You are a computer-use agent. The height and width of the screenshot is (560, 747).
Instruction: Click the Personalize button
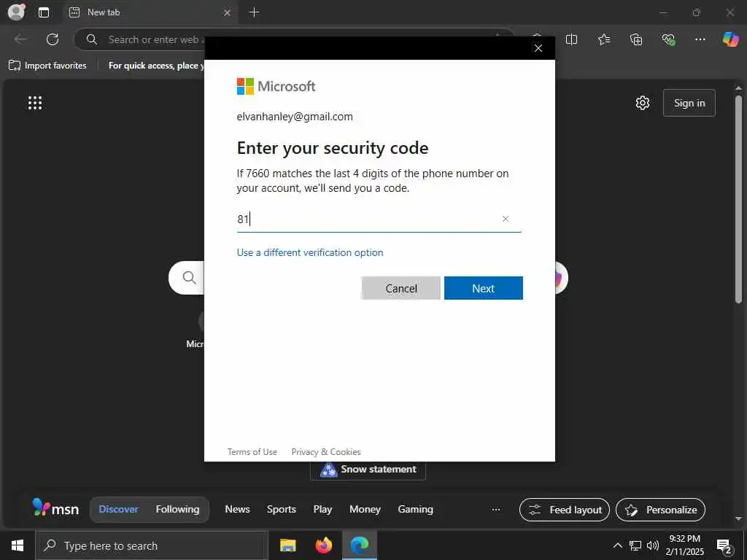coord(660,510)
